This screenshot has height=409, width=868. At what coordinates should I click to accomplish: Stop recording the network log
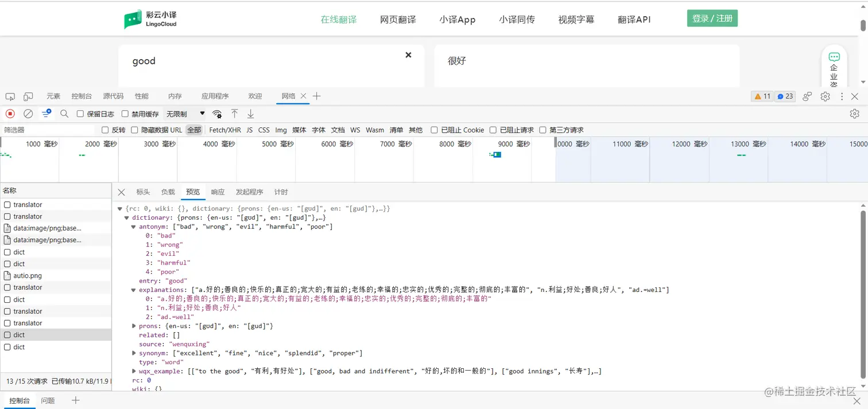click(10, 114)
